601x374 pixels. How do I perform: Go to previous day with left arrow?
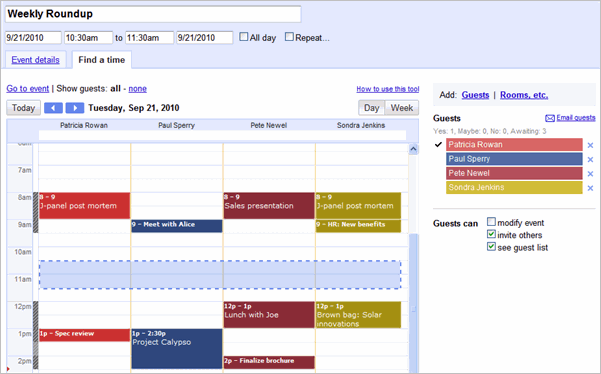[53, 108]
